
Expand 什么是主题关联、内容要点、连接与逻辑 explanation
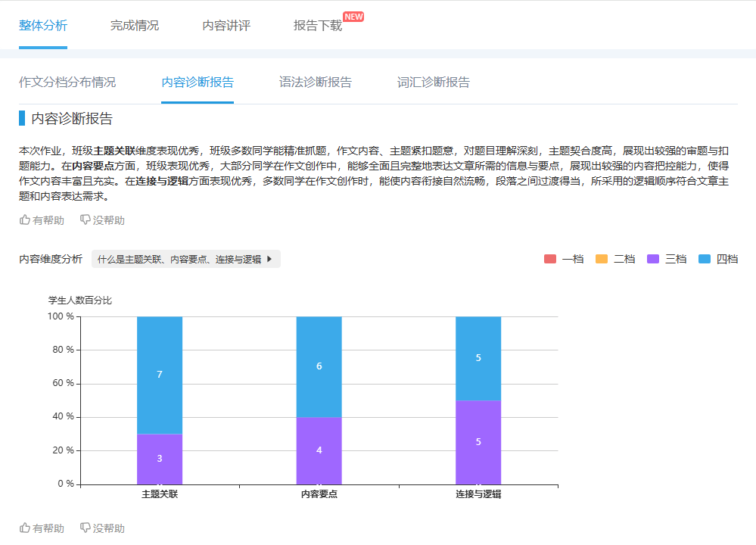(179, 259)
